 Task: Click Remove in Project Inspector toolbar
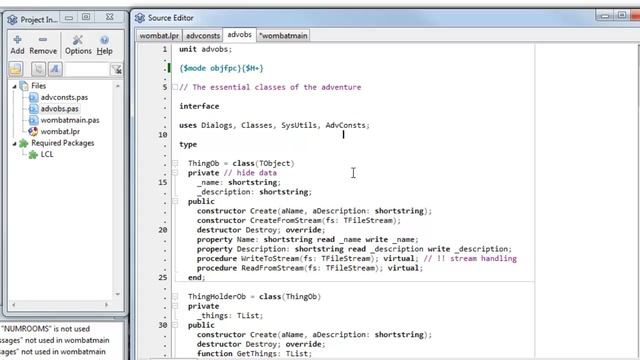click(43, 45)
